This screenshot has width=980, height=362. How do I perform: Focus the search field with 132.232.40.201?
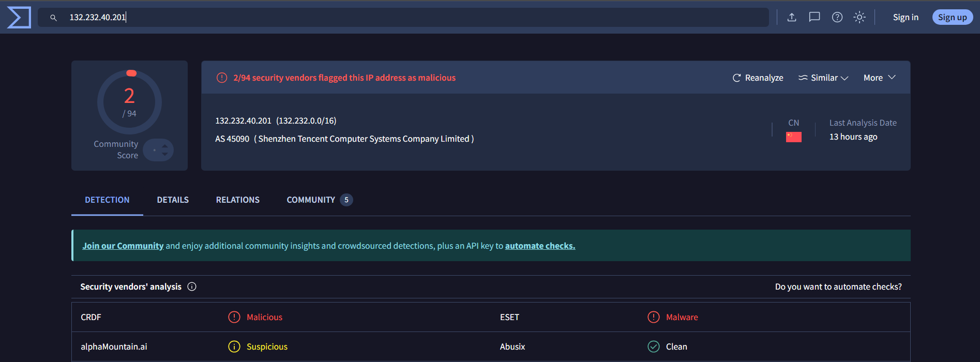click(403, 17)
